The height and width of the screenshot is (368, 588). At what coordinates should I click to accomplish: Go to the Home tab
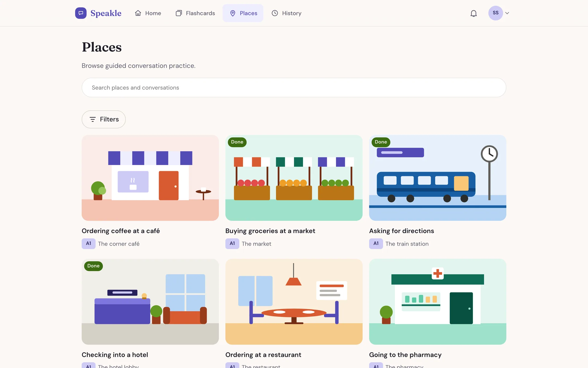(148, 13)
